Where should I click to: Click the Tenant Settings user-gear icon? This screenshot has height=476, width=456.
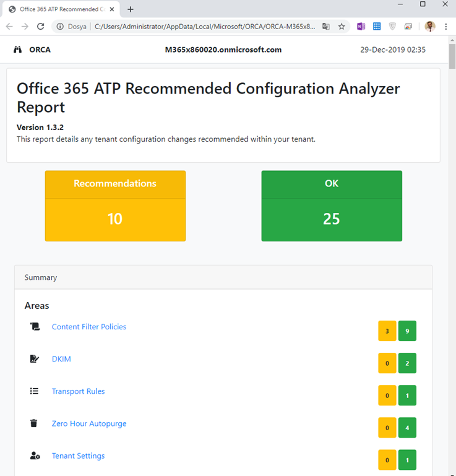(35, 456)
